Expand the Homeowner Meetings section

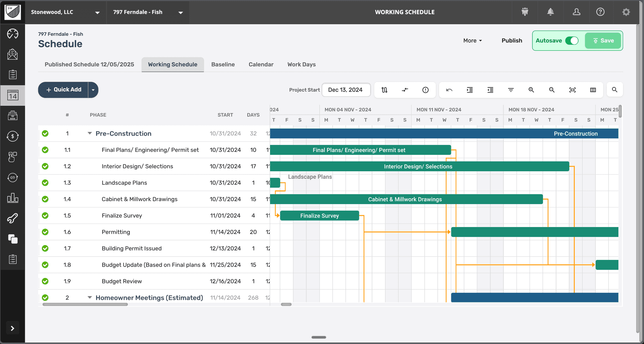point(89,297)
